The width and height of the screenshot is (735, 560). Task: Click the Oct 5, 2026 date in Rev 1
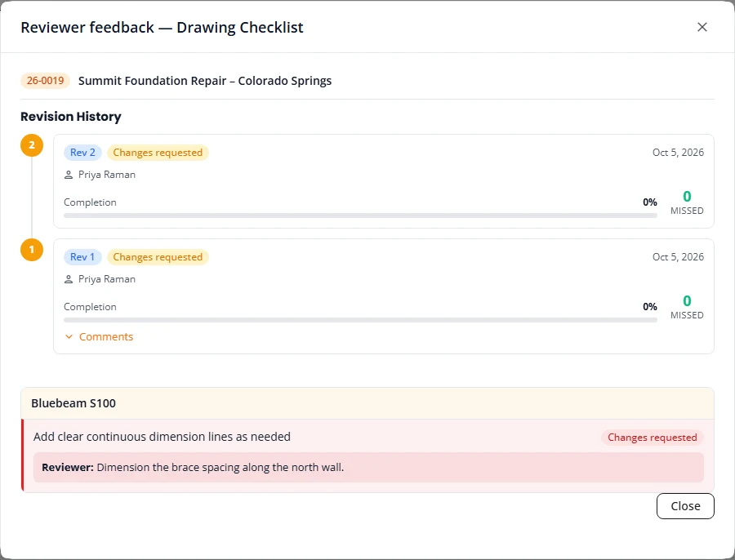(x=678, y=257)
